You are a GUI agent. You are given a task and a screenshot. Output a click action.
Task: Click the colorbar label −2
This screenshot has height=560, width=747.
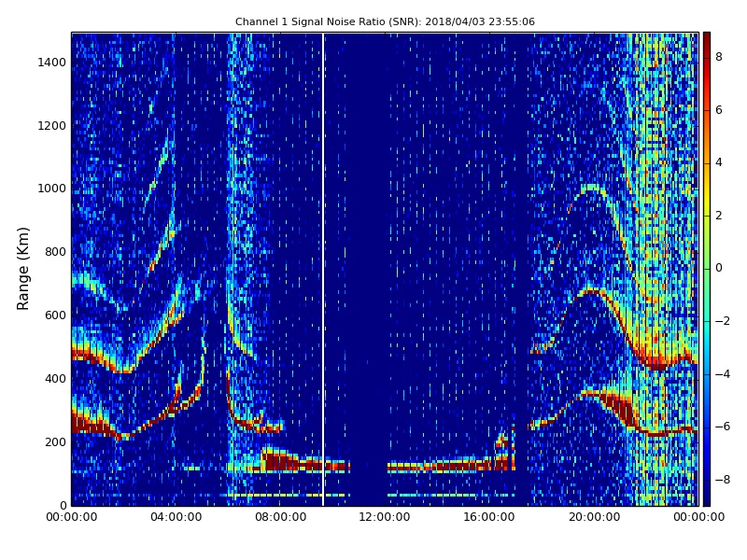point(723,321)
